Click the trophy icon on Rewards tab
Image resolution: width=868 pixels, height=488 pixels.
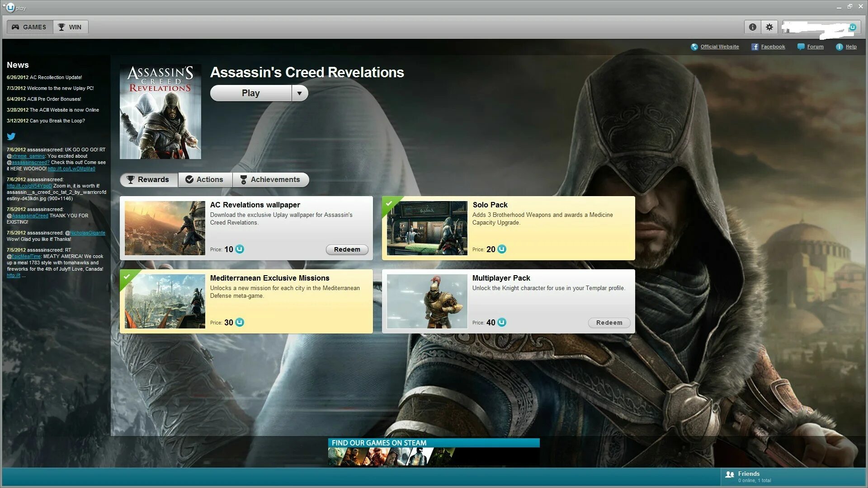[x=131, y=180]
